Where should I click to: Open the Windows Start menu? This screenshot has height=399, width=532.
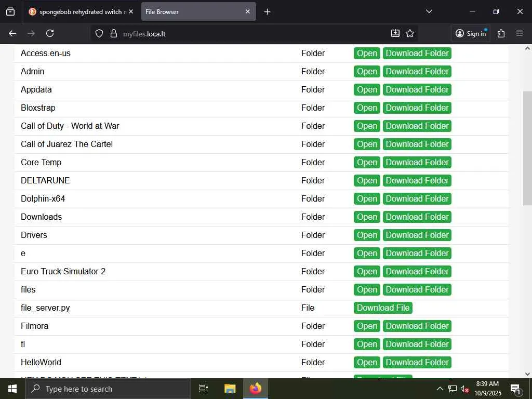(x=12, y=389)
